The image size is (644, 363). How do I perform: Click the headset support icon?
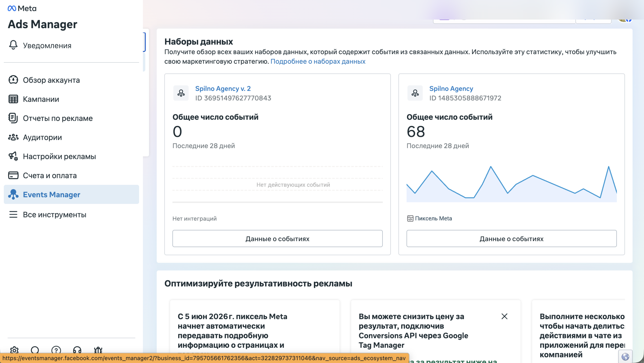77,350
